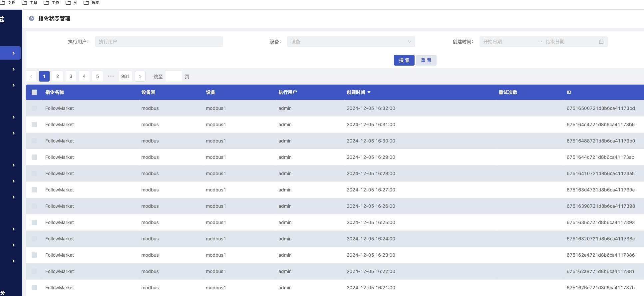Image resolution: width=644 pixels, height=296 pixels.
Task: Check the row created at 16:28:00
Action: 34,173
